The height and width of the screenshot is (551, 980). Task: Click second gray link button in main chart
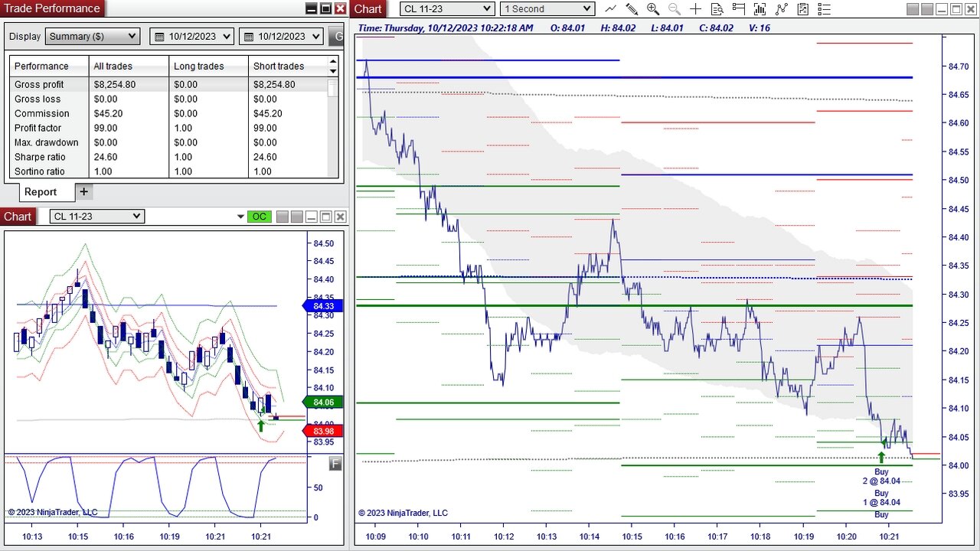(x=929, y=9)
